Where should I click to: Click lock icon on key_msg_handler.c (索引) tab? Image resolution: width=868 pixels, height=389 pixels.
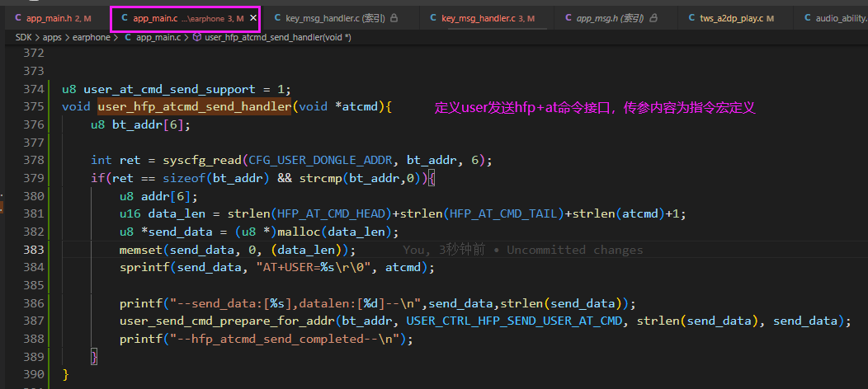pyautogui.click(x=394, y=18)
